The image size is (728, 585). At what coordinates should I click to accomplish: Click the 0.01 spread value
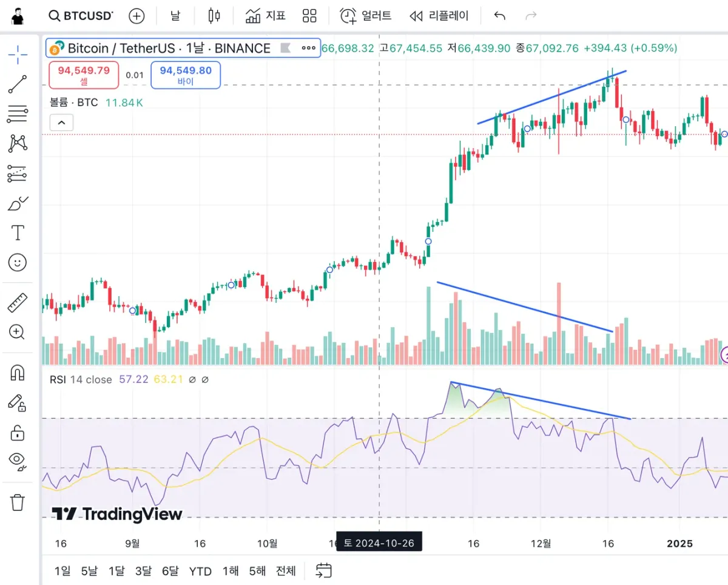pos(135,75)
